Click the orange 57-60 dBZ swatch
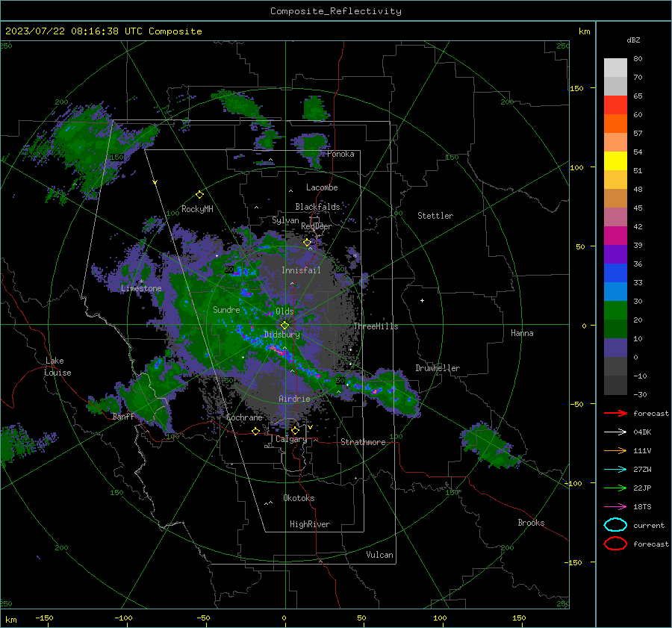 pyautogui.click(x=615, y=123)
